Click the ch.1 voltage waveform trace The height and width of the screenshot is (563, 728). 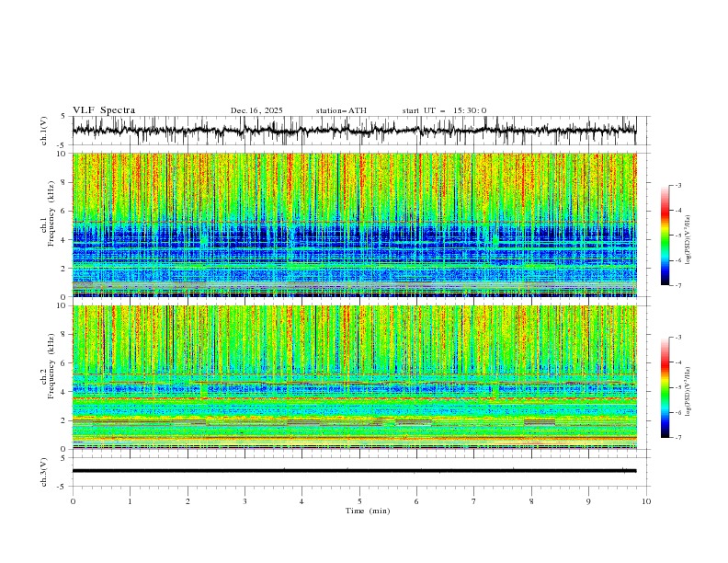(354, 131)
